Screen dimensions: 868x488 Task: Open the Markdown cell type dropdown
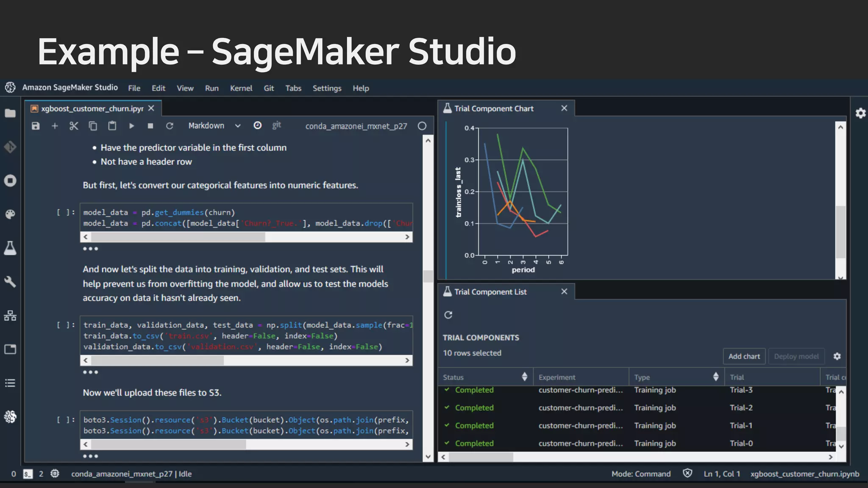(214, 126)
